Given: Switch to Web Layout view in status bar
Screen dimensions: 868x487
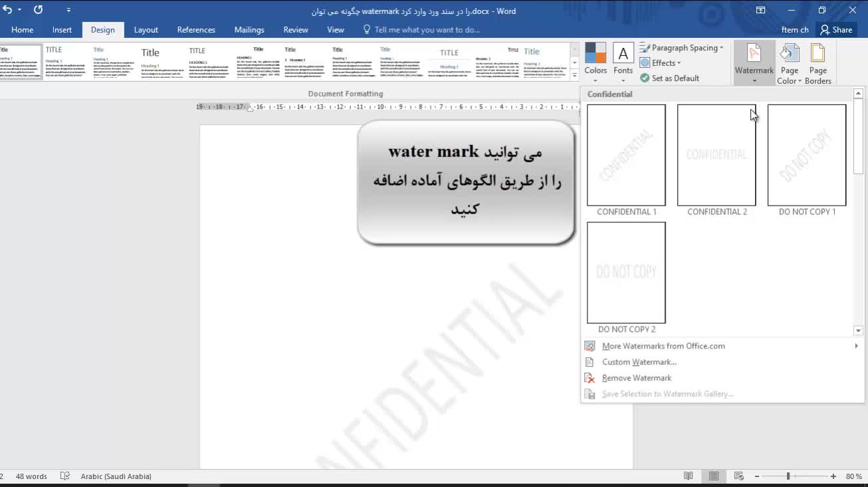Looking at the screenshot, I should pos(738,476).
